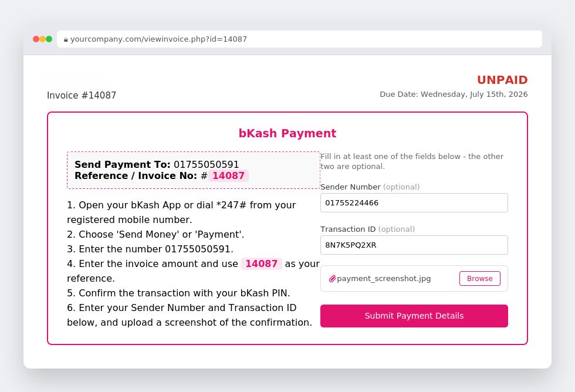Click the padlock icon in address bar
This screenshot has height=392, width=575.
[66, 39]
